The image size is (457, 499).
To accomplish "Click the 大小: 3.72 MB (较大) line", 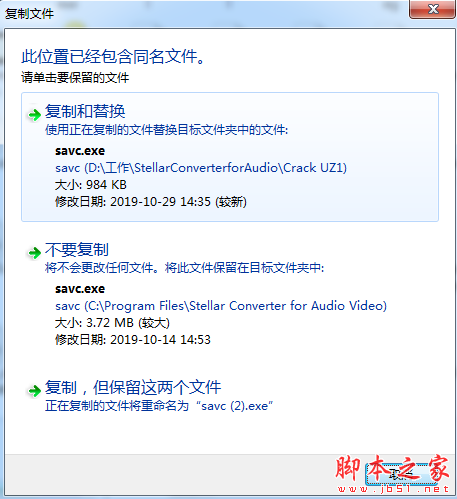I will pos(112,323).
